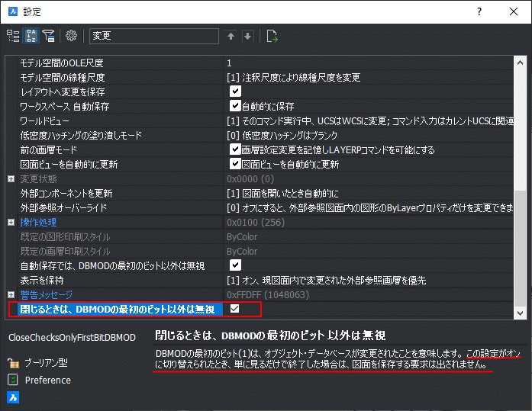Screen dimensions: 532x411
Task: Open the settings filter icon
Action: tap(49, 36)
